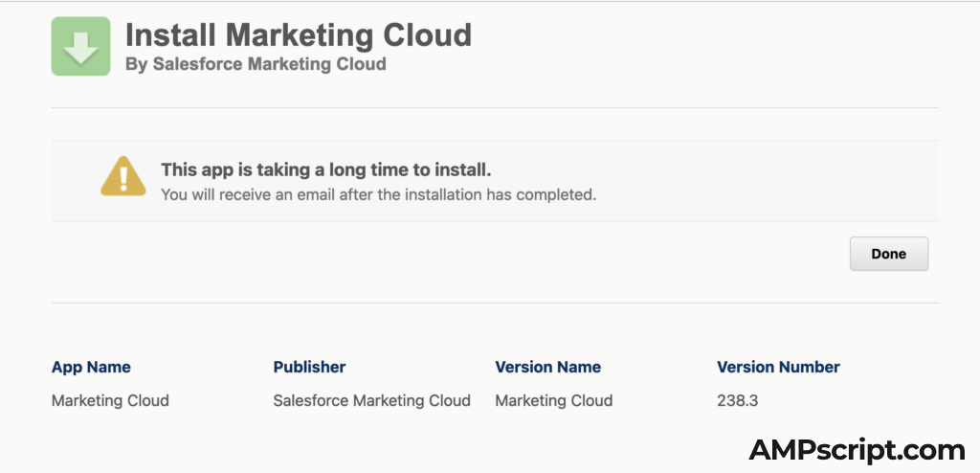Image resolution: width=980 pixels, height=473 pixels.
Task: Click the Marketing Cloud value under App Name
Action: [x=110, y=400]
